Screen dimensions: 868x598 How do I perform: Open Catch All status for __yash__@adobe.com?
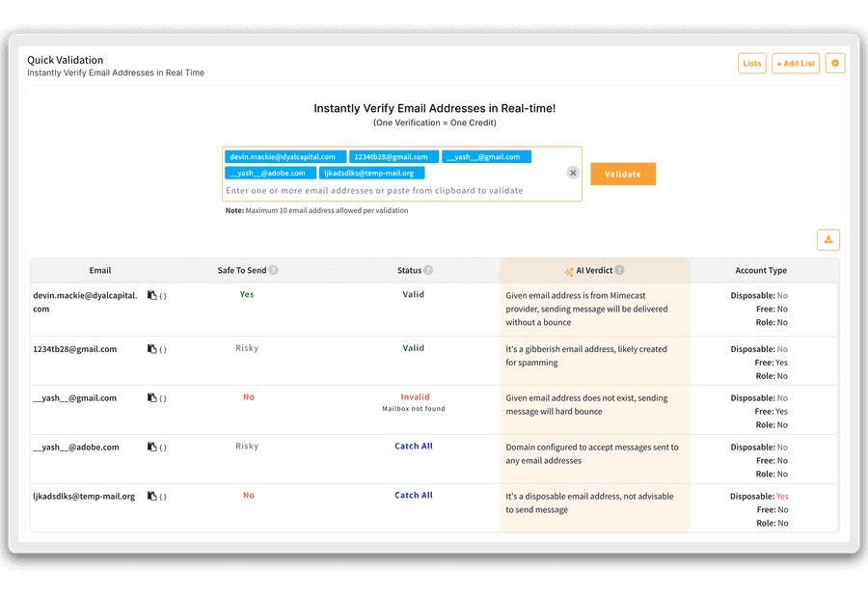pyautogui.click(x=413, y=446)
